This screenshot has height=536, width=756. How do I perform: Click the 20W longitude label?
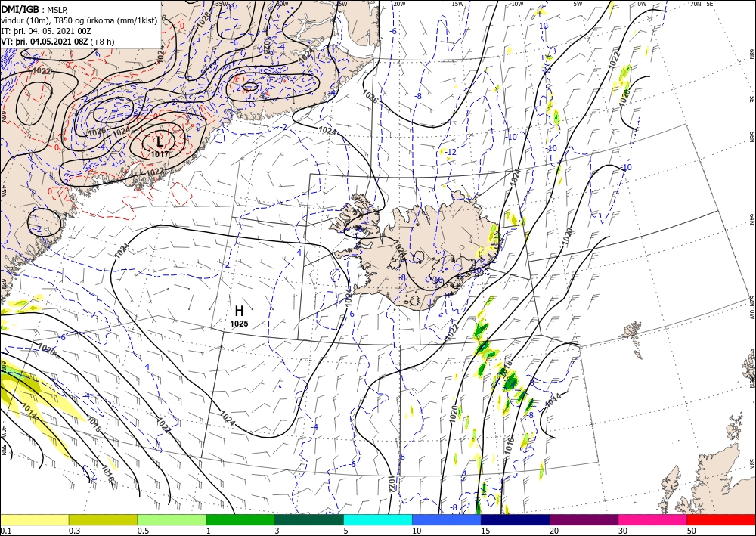(398, 4)
